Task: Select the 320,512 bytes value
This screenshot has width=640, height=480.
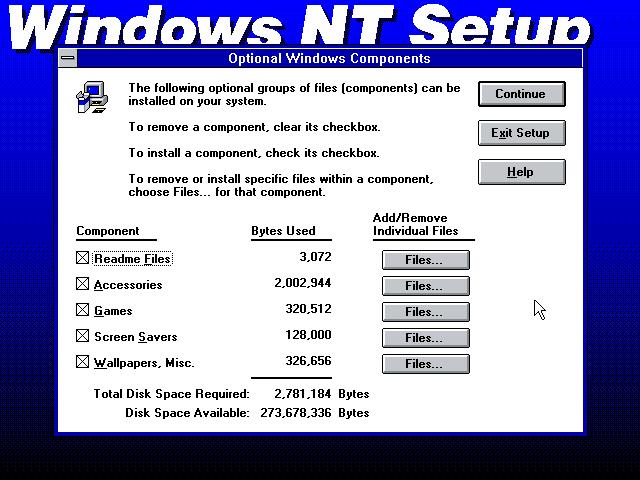Action: tap(308, 309)
